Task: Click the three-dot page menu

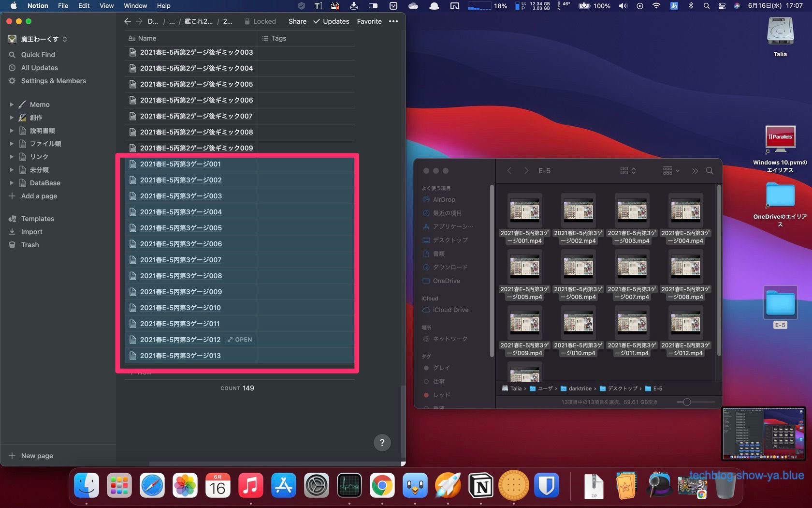Action: point(393,21)
